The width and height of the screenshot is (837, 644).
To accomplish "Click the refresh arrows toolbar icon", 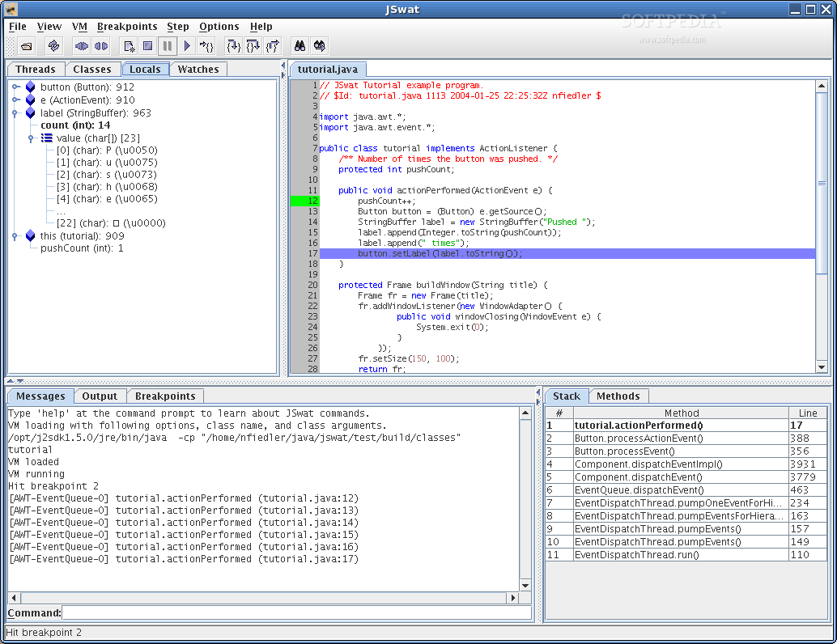I will tap(53, 46).
